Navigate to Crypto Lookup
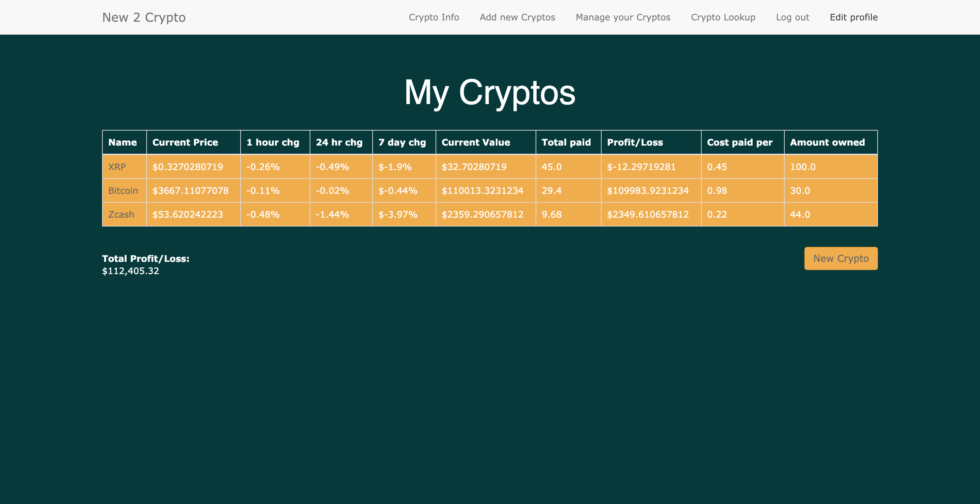Viewport: 980px width, 504px height. tap(723, 17)
